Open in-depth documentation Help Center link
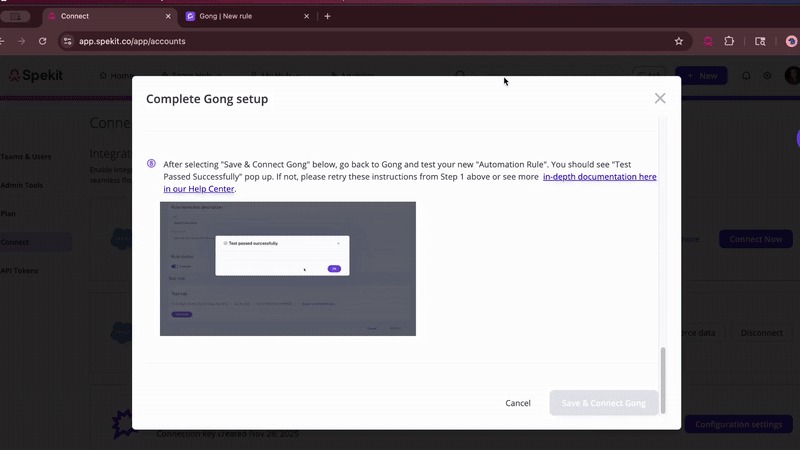This screenshot has width=800, height=450. click(599, 176)
